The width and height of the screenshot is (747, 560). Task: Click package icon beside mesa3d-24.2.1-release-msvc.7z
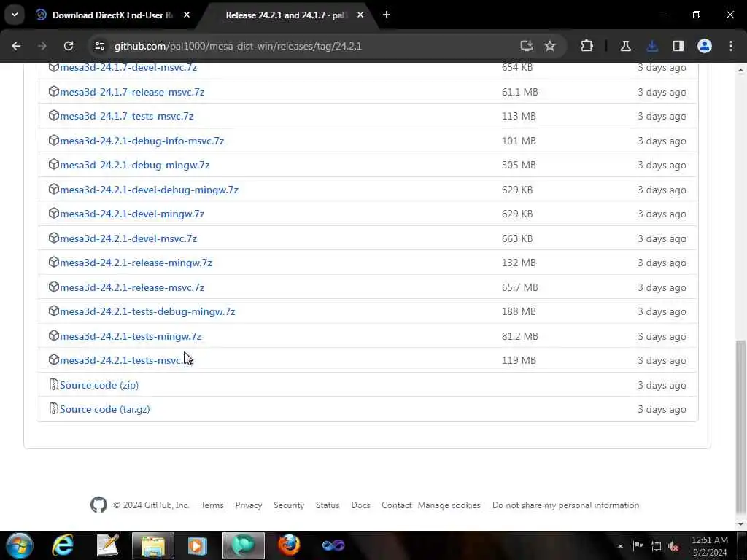pyautogui.click(x=53, y=287)
